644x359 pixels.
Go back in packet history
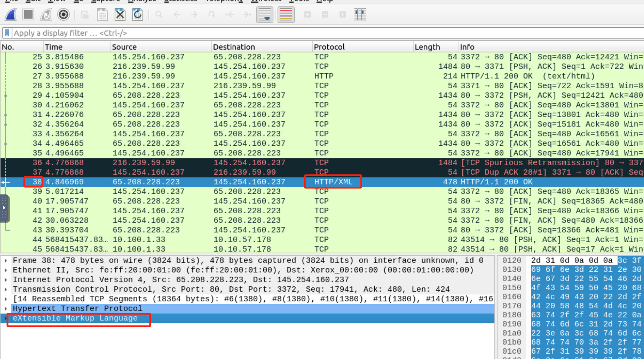(177, 15)
